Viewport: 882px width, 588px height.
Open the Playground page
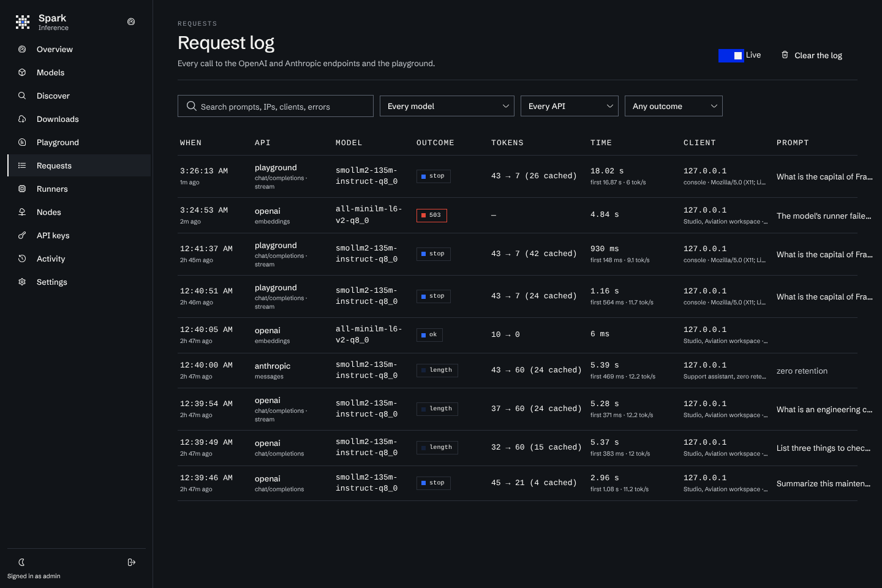point(79,142)
